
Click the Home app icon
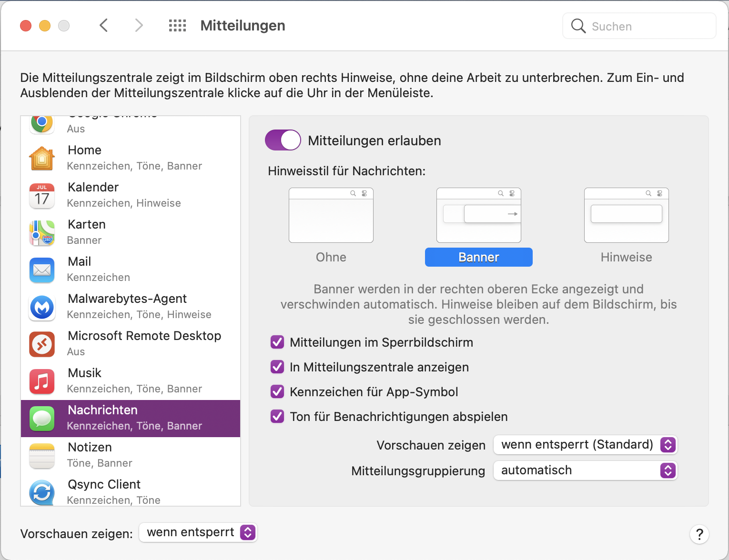pos(42,158)
